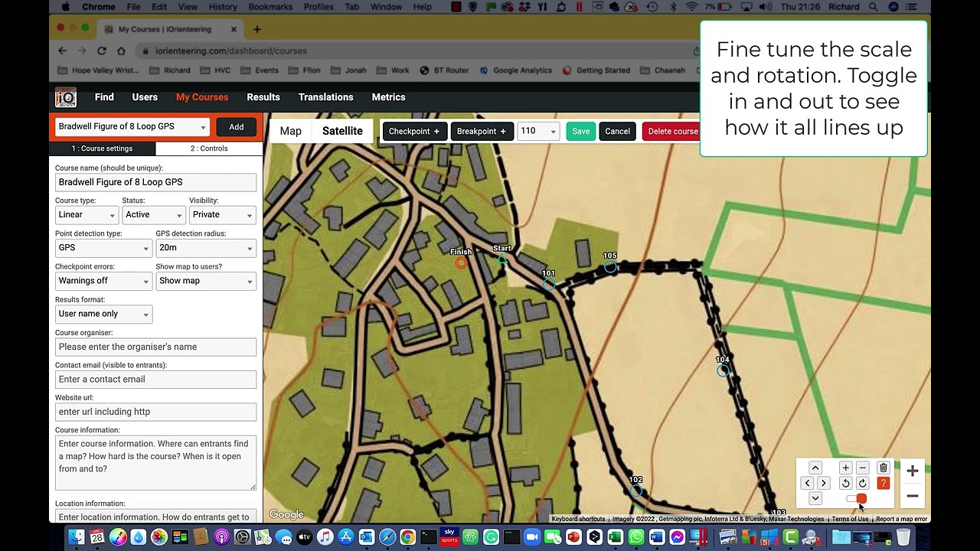The width and height of the screenshot is (980, 551).
Task: Click the Website url field
Action: coord(155,412)
